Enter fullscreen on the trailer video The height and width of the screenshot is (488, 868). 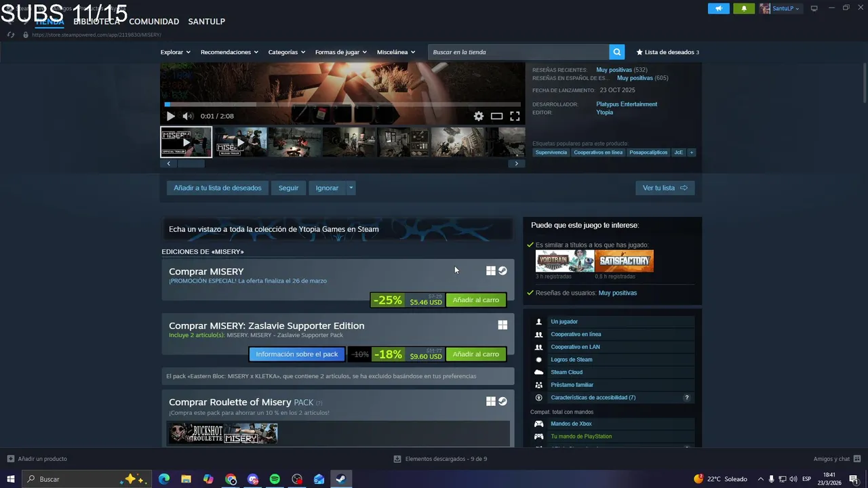[515, 116]
